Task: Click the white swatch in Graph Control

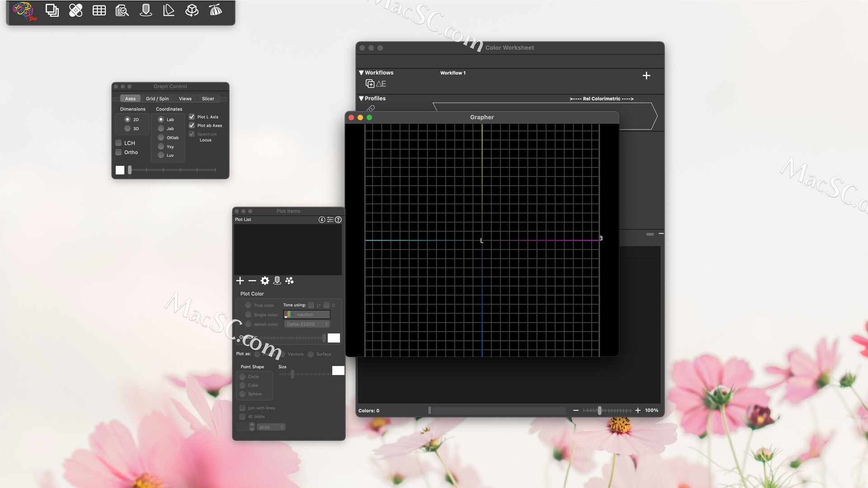Action: click(x=120, y=170)
